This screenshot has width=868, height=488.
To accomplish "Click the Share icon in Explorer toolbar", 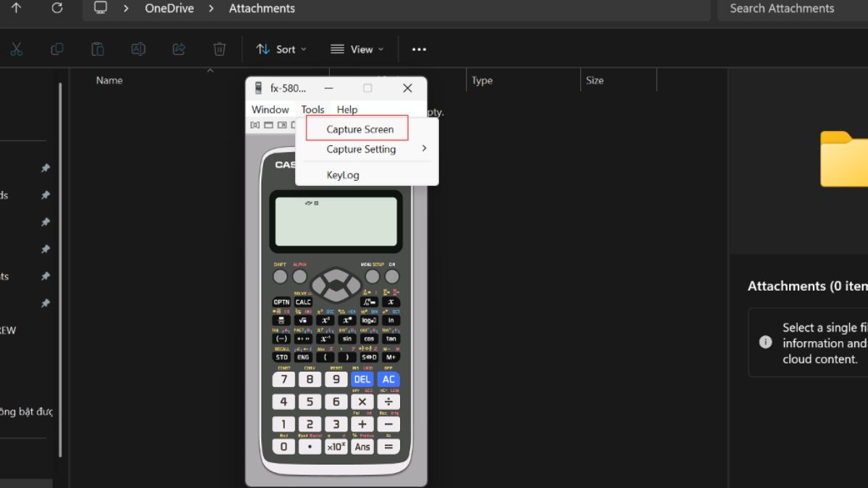I will pos(179,49).
